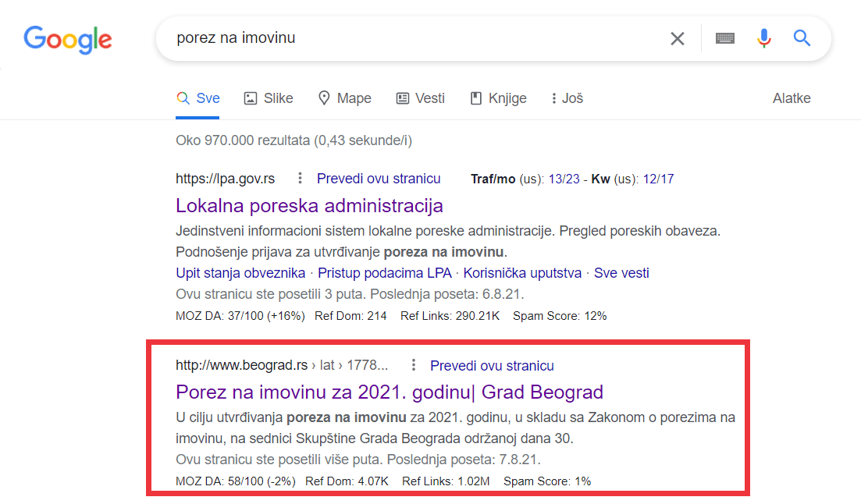Screen dimensions: 861x504
Task: Click Prevedi ovu stranicu for lpa.gov.rs
Action: coord(379,179)
